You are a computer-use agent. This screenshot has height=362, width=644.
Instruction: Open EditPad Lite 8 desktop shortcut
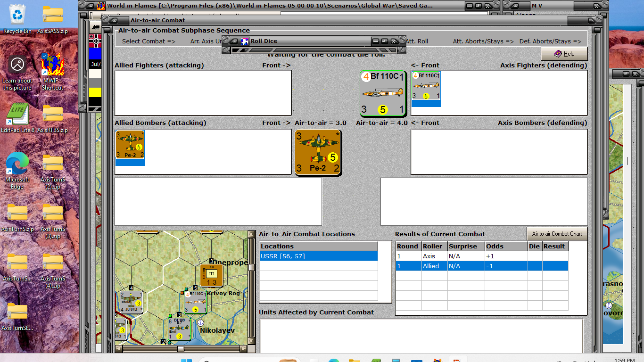pyautogui.click(x=17, y=114)
